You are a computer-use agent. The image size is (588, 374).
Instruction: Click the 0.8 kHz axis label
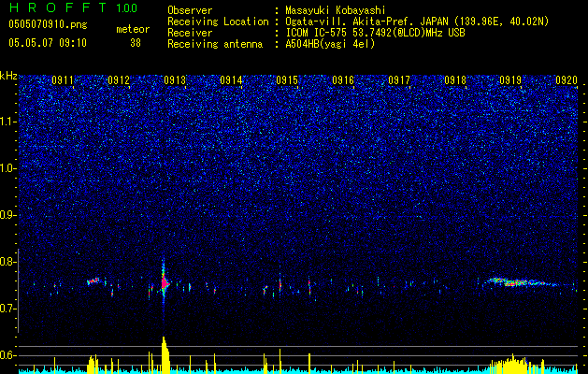[8, 262]
